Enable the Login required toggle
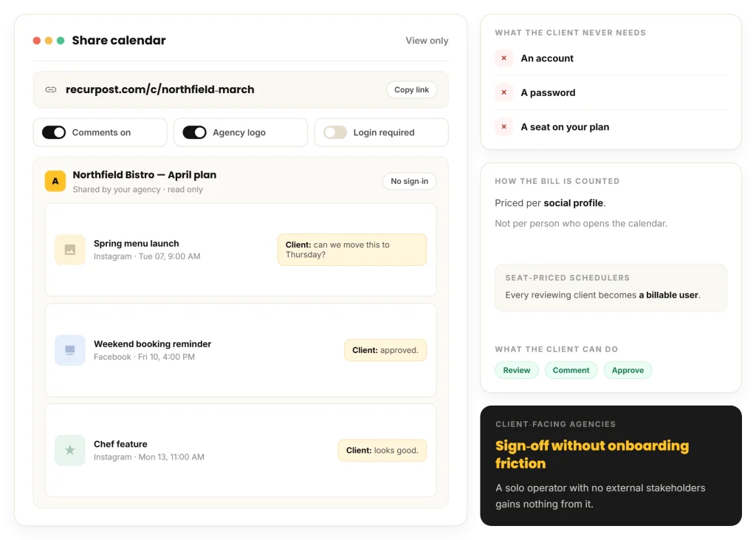 point(335,133)
